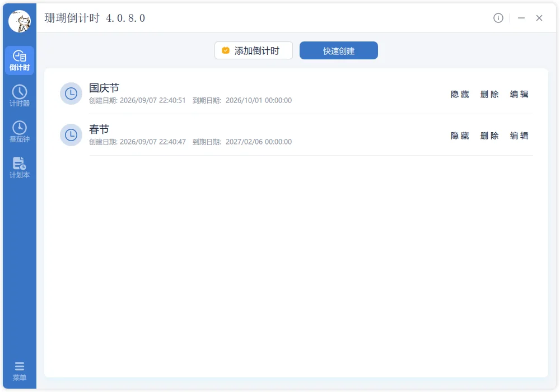Click the clock icon beside 春节
This screenshot has height=392, width=560.
[71, 135]
